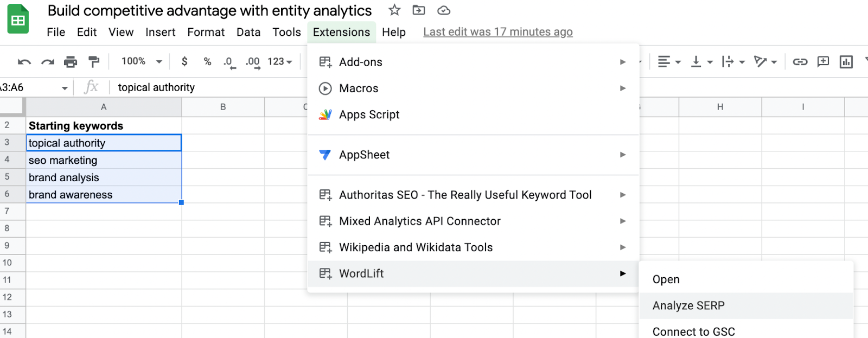Open the 100% zoom dropdown
This screenshot has width=868, height=338.
[x=141, y=62]
